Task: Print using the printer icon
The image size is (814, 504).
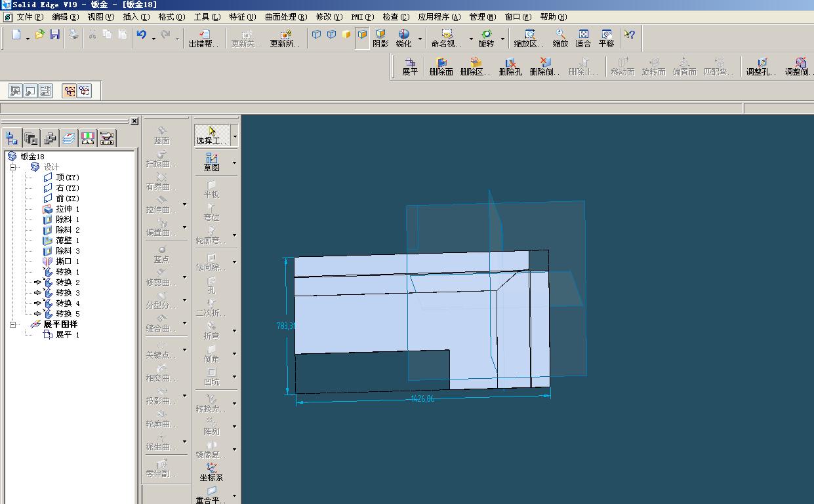Action: (x=73, y=35)
